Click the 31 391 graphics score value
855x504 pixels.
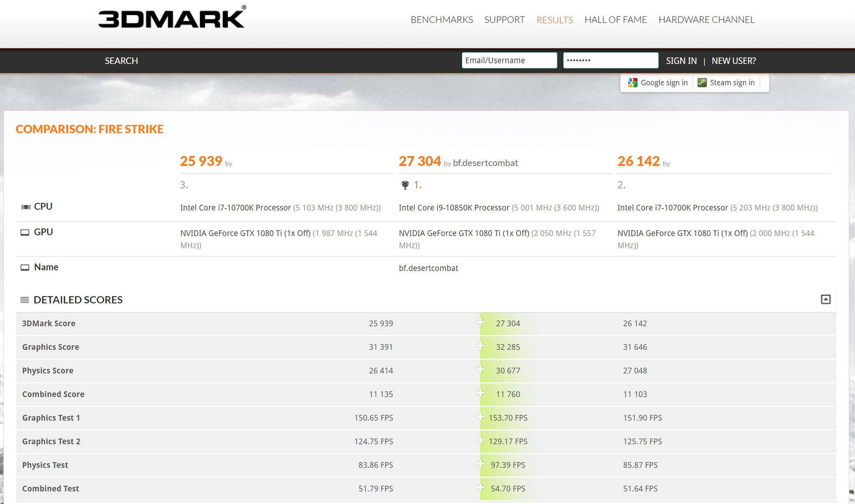pyautogui.click(x=381, y=347)
